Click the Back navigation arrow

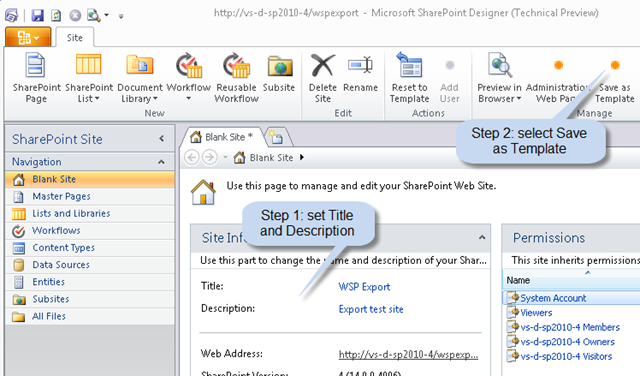[x=192, y=157]
